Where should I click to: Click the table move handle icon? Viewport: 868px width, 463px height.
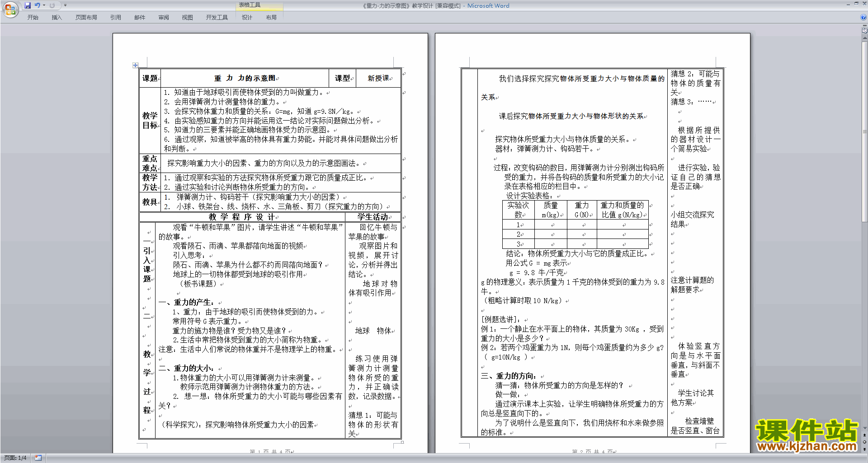(x=135, y=65)
